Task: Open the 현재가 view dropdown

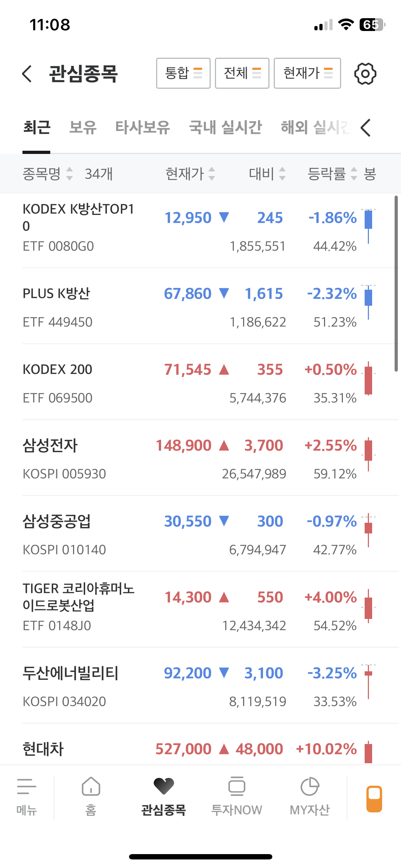Action: 307,73
